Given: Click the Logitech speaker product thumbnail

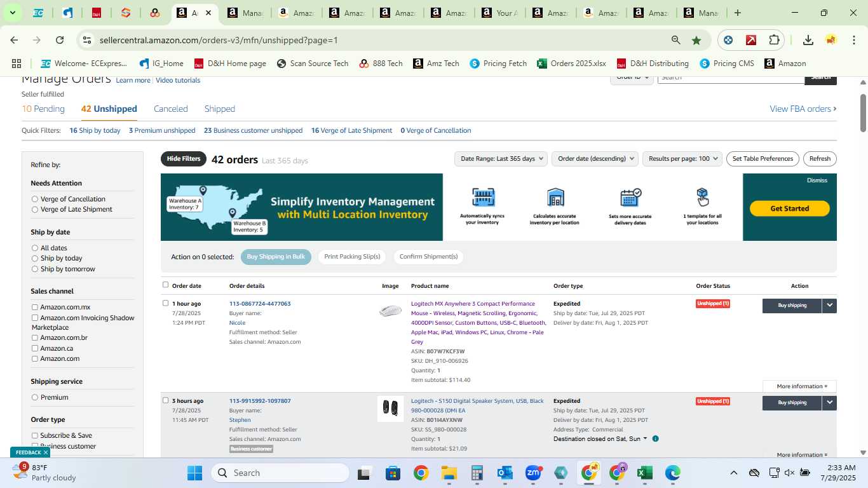Looking at the screenshot, I should [x=390, y=409].
